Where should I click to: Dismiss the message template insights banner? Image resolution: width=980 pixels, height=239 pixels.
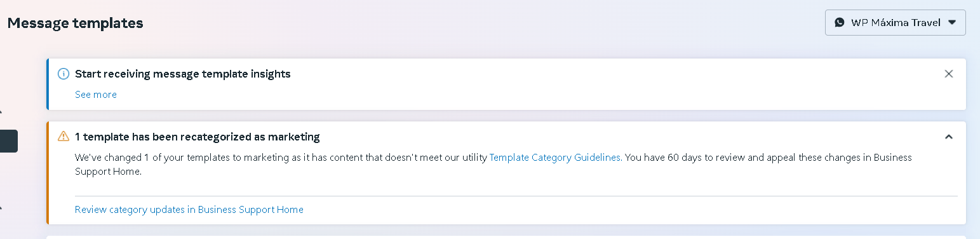(949, 74)
